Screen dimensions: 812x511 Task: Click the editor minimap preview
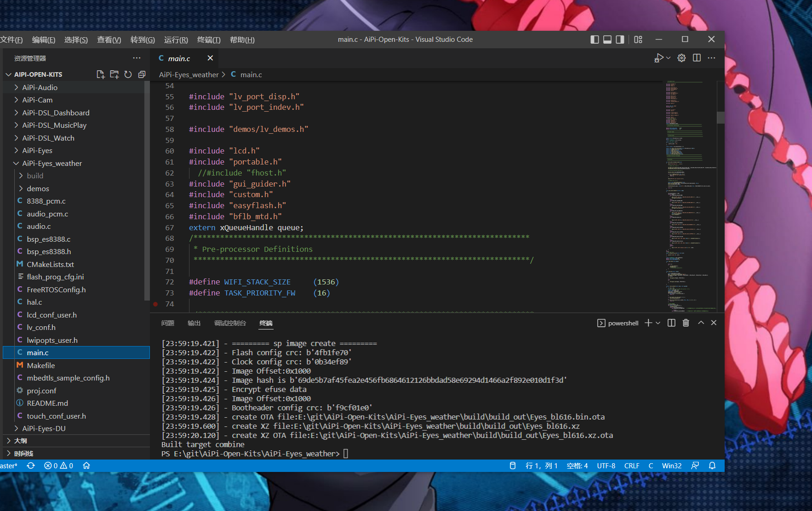click(691, 197)
